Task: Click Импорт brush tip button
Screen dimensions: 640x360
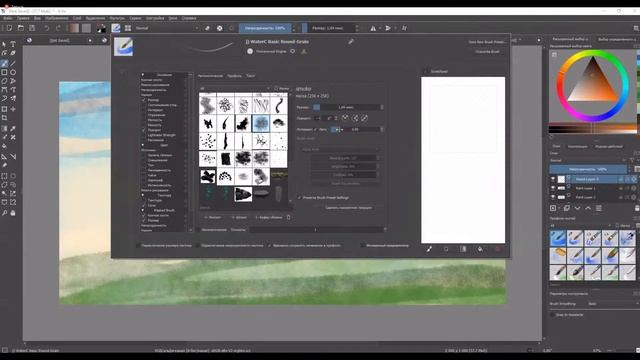Action: 213,218
